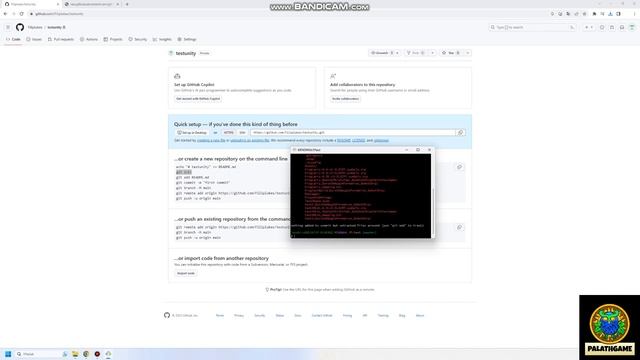Screen dimensions: 640x360
Task: Follow the LICENSE link
Action: tap(358, 140)
